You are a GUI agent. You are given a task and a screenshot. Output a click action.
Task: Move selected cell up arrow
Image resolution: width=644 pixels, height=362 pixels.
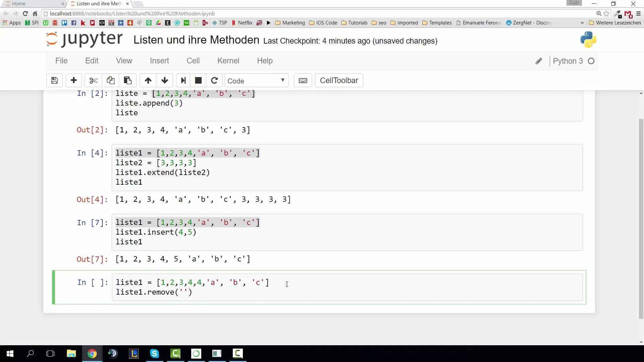pyautogui.click(x=148, y=80)
